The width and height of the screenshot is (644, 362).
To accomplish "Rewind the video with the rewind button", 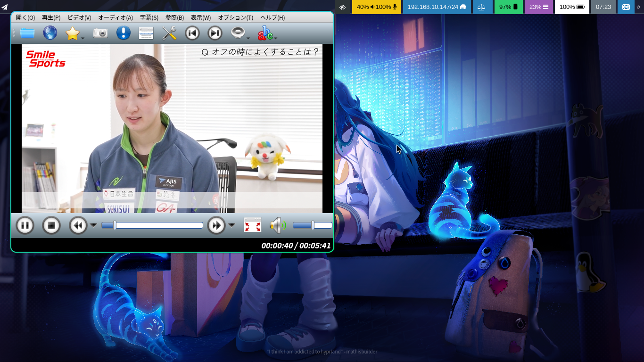I will (x=78, y=225).
